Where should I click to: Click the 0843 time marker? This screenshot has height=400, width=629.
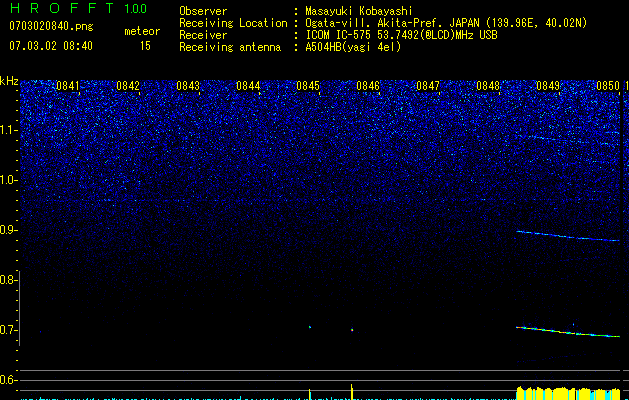coord(188,86)
